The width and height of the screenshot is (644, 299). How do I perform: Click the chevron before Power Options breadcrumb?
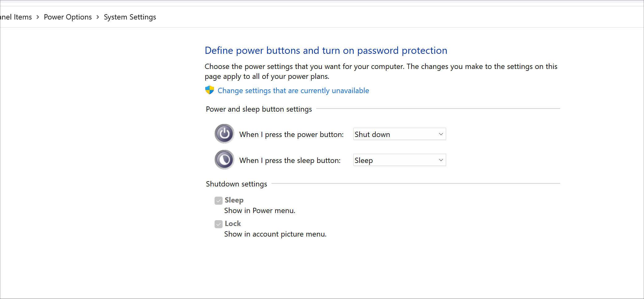pos(38,17)
